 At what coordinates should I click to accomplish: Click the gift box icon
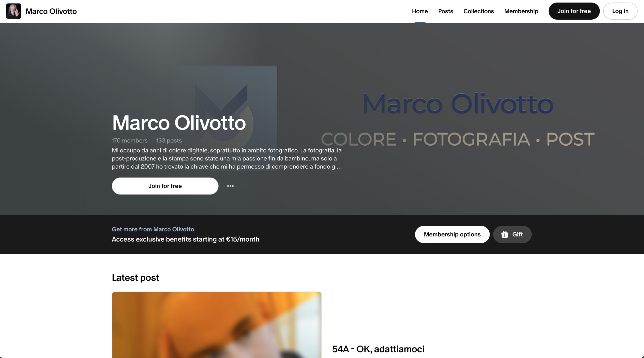(x=505, y=234)
